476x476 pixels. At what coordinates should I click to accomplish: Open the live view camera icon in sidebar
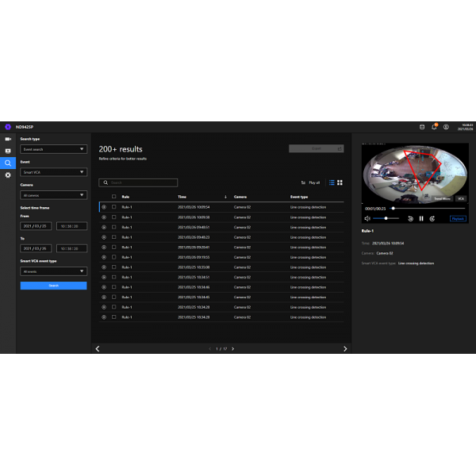click(8, 139)
